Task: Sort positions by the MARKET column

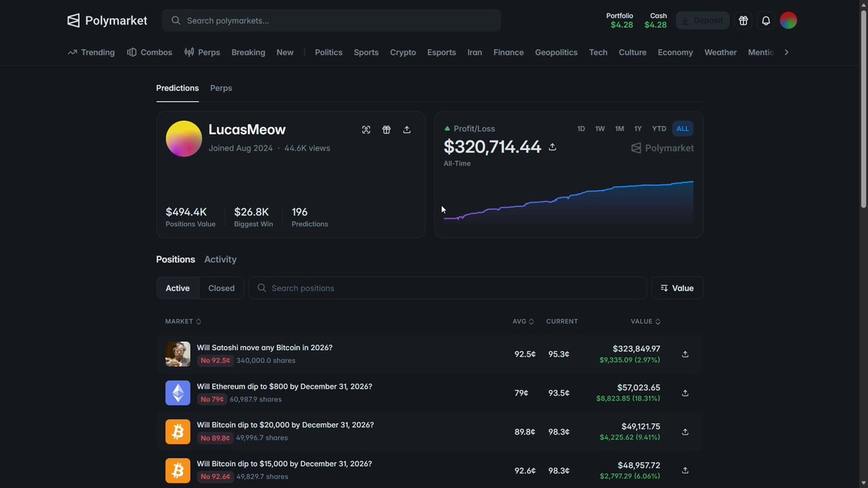Action: click(183, 321)
